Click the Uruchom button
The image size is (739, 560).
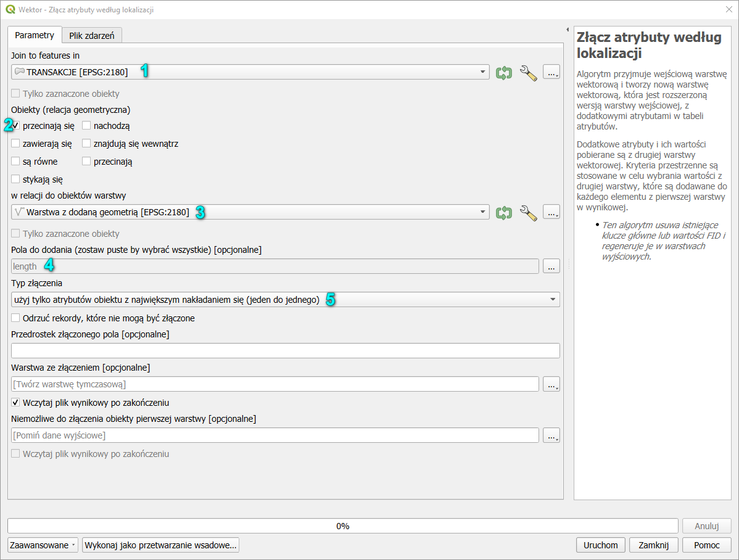click(x=600, y=545)
